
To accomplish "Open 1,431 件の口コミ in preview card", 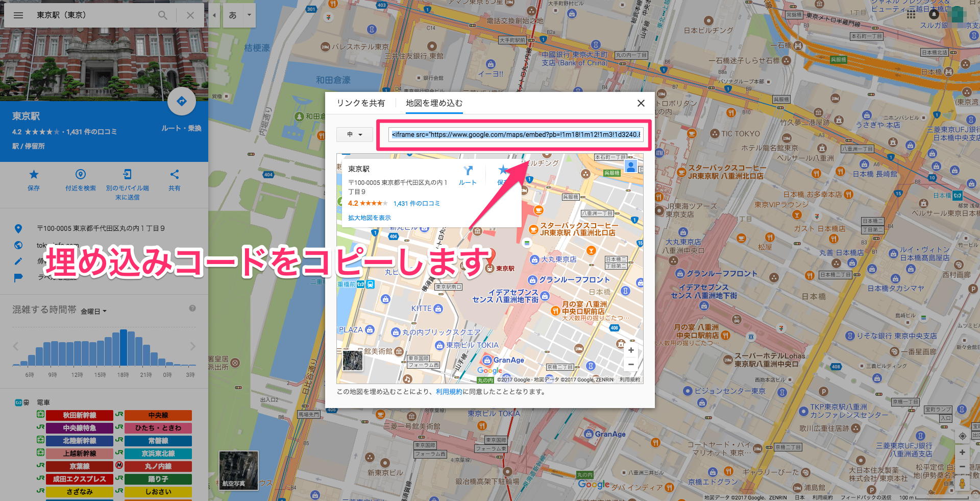I will [416, 203].
